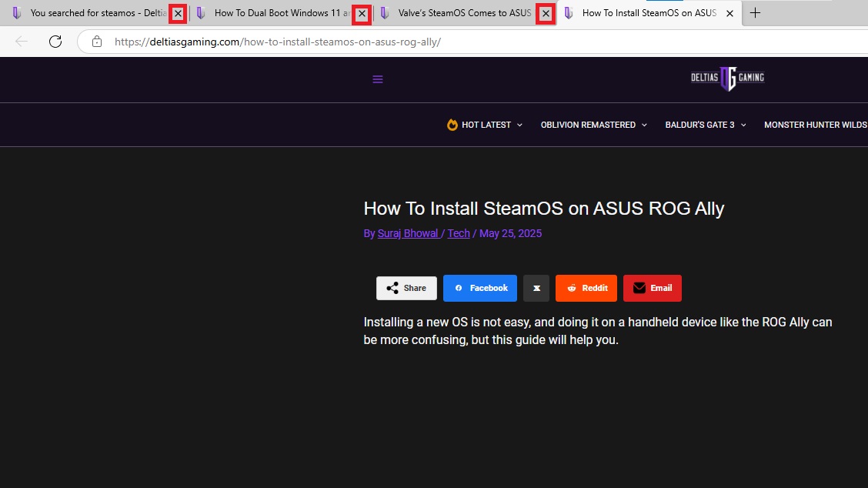Expand the BALDUR'S GATE 3 dropdown chevron

pyautogui.click(x=743, y=125)
